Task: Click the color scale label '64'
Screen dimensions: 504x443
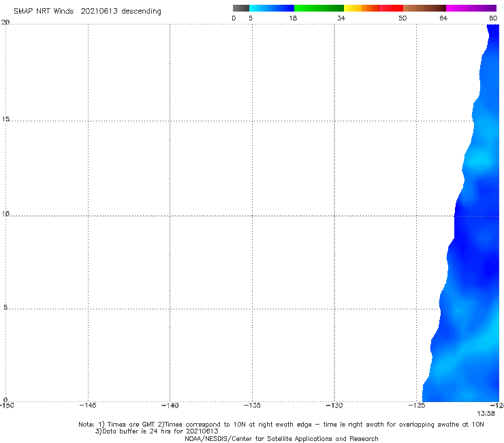Action: 443,18
